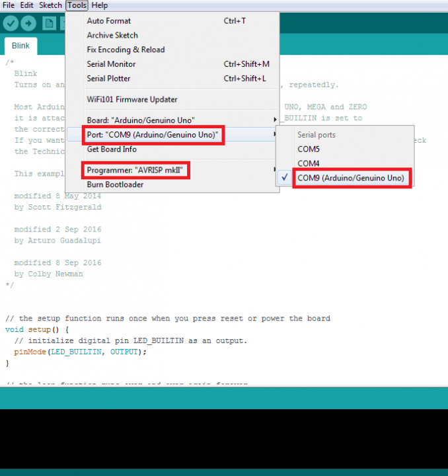Click the Upload arrow toolbar icon

coord(28,23)
